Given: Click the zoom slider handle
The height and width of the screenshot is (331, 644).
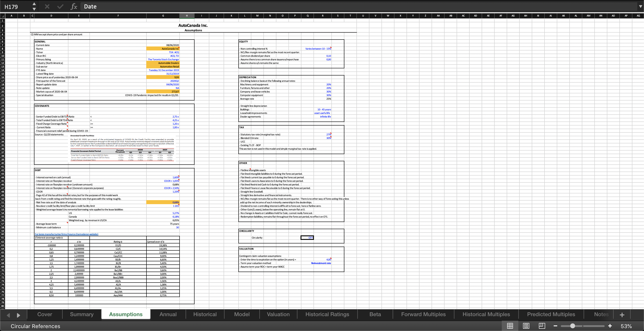Looking at the screenshot, I should tap(572, 326).
